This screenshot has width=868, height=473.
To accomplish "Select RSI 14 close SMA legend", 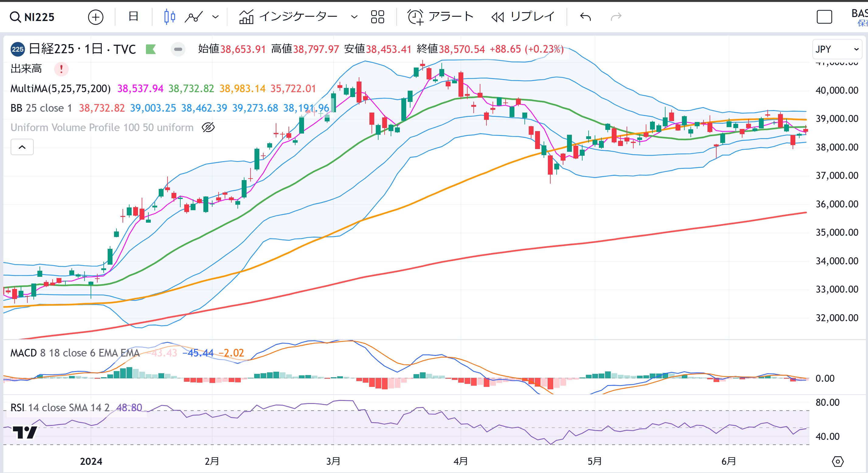I will (x=60, y=407).
